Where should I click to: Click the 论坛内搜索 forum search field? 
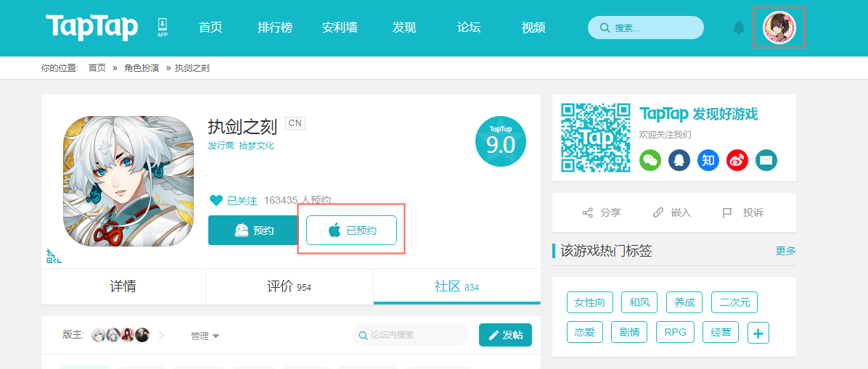click(x=409, y=335)
